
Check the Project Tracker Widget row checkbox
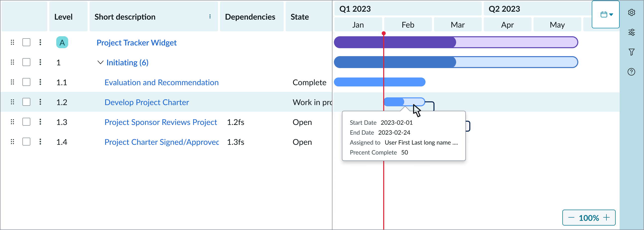tap(26, 42)
